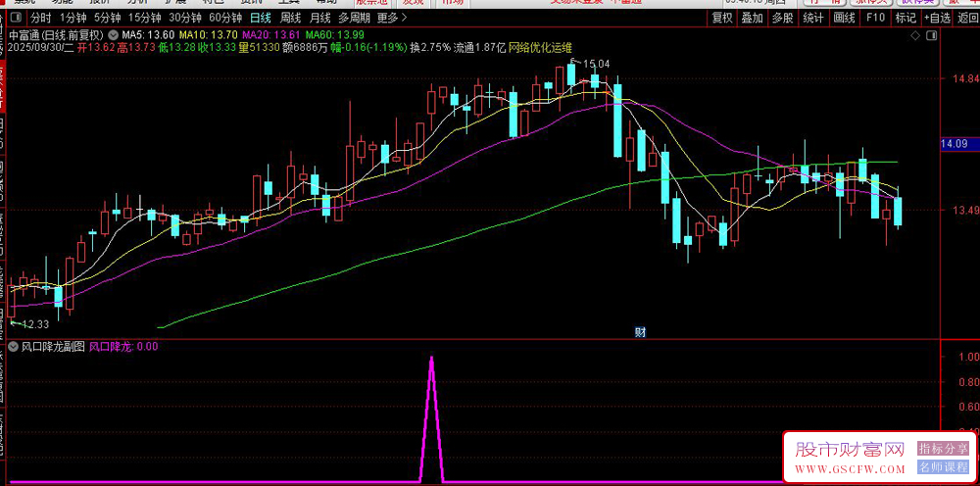980x486 pixels.
Task: Click the 名师课程 banner button
Action: tap(943, 467)
